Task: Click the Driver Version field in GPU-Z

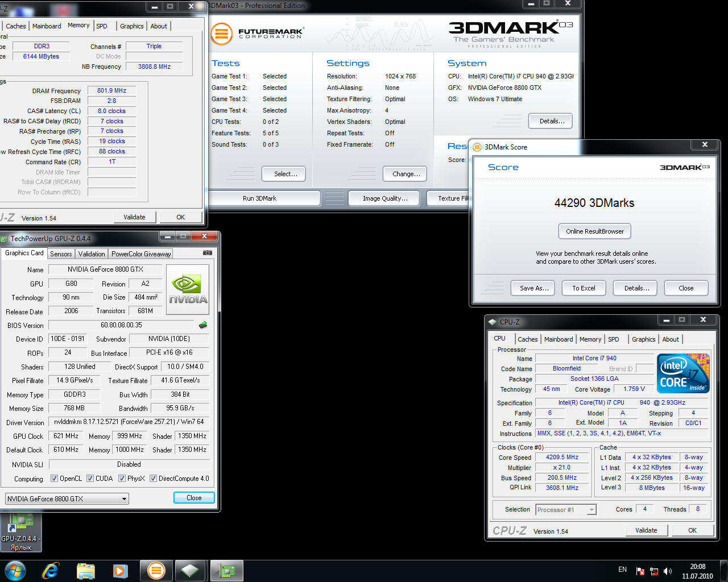Action: click(129, 422)
